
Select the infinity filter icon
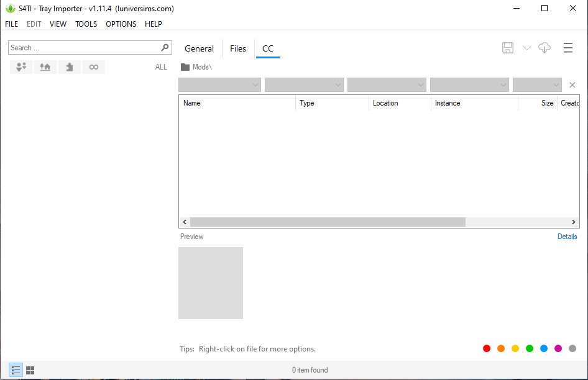pos(94,67)
